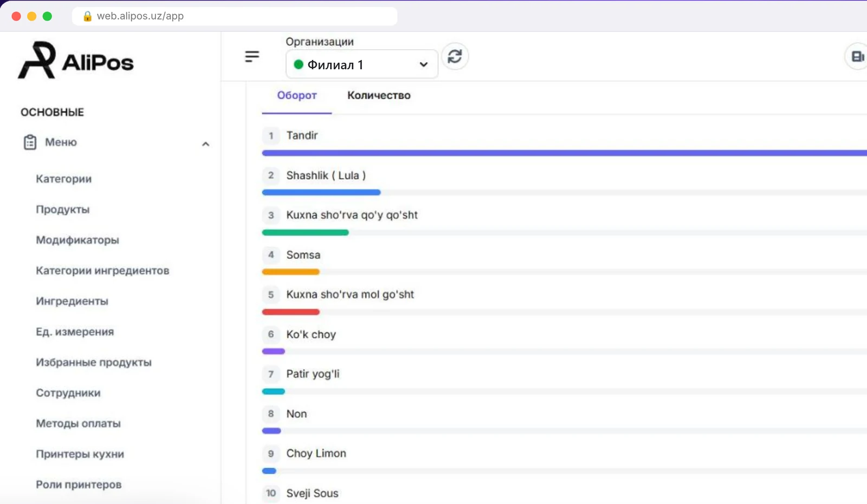Viewport: 867px width, 504px height.
Task: Click the Меню clipboard icon
Action: coord(30,142)
